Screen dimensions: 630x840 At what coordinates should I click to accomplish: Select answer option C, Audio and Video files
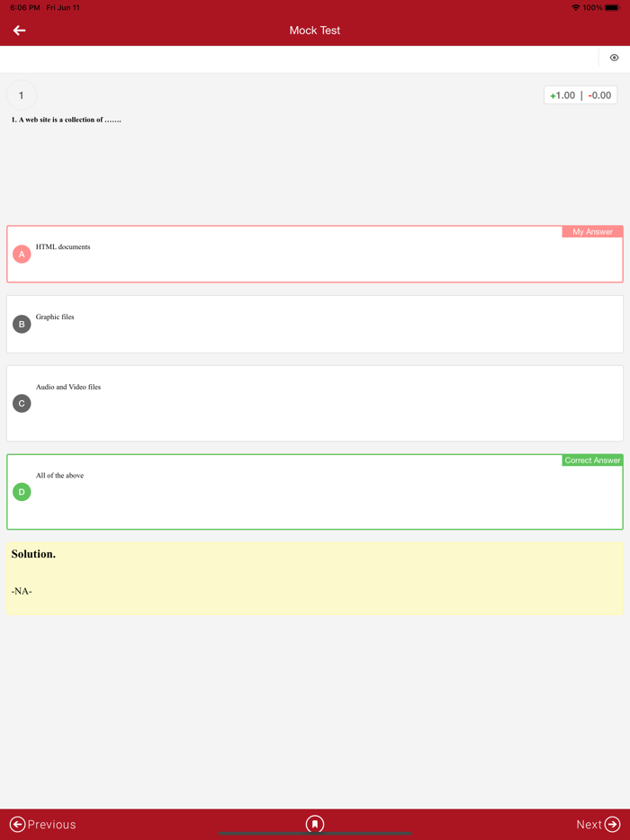tap(315, 403)
